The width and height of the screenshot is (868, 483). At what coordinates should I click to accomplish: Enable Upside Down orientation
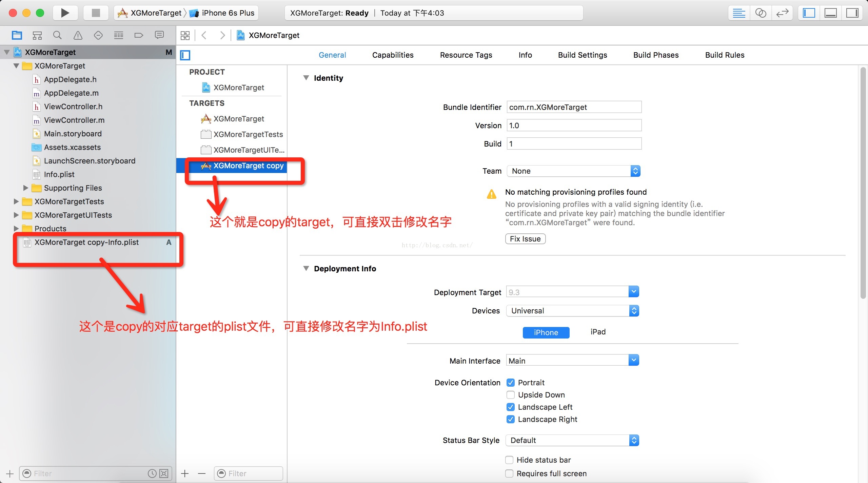pos(510,395)
